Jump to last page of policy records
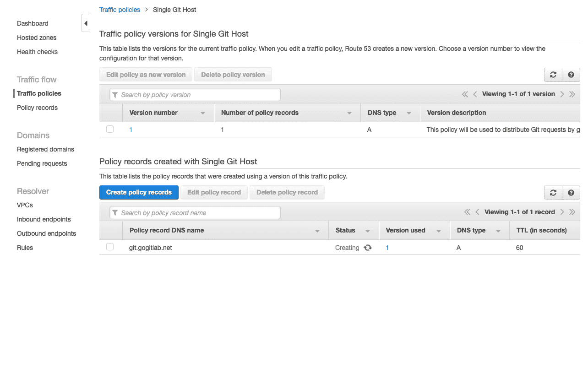588x384 pixels. click(572, 212)
